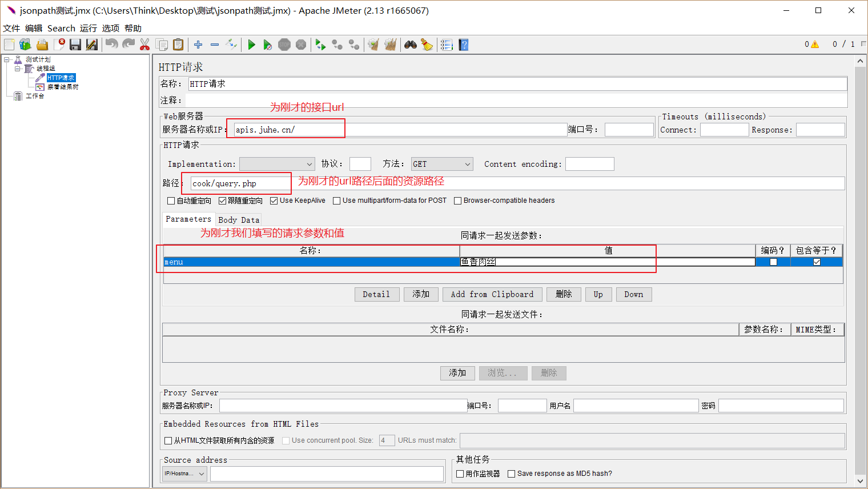Image resolution: width=868 pixels, height=489 pixels.
Task: Enable Save response as MD5 hash checkbox
Action: 511,474
